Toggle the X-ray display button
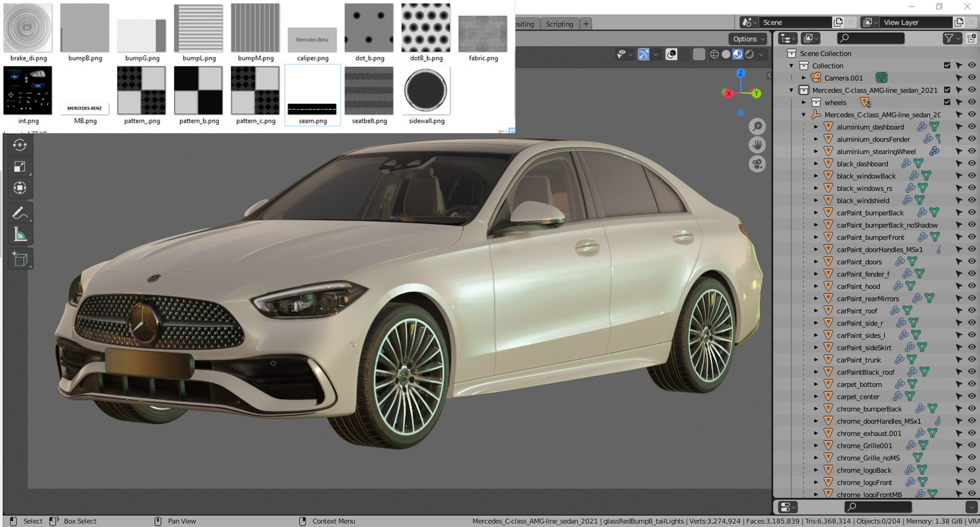Viewport: 980px width, 527px height. coord(699,54)
